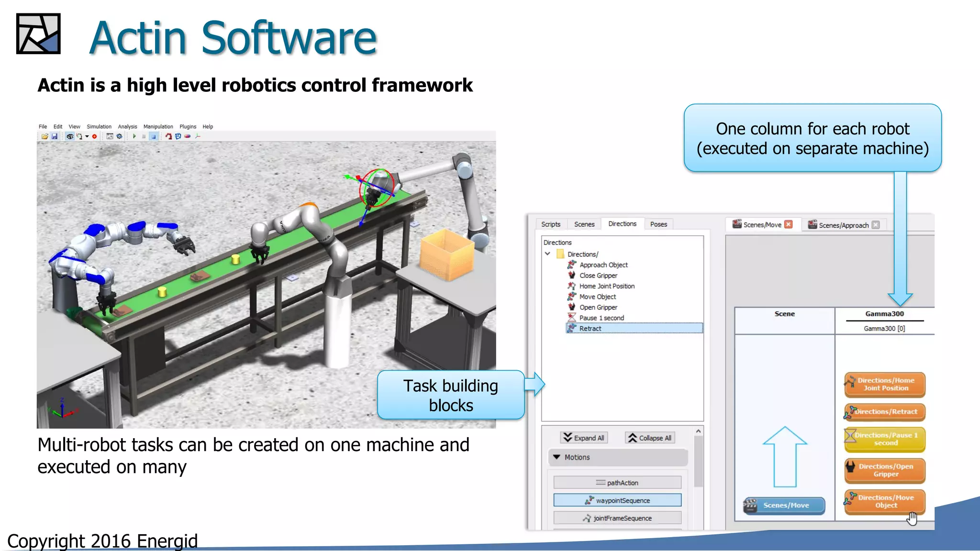Select the Scenes/Approach document tab

[x=845, y=225]
